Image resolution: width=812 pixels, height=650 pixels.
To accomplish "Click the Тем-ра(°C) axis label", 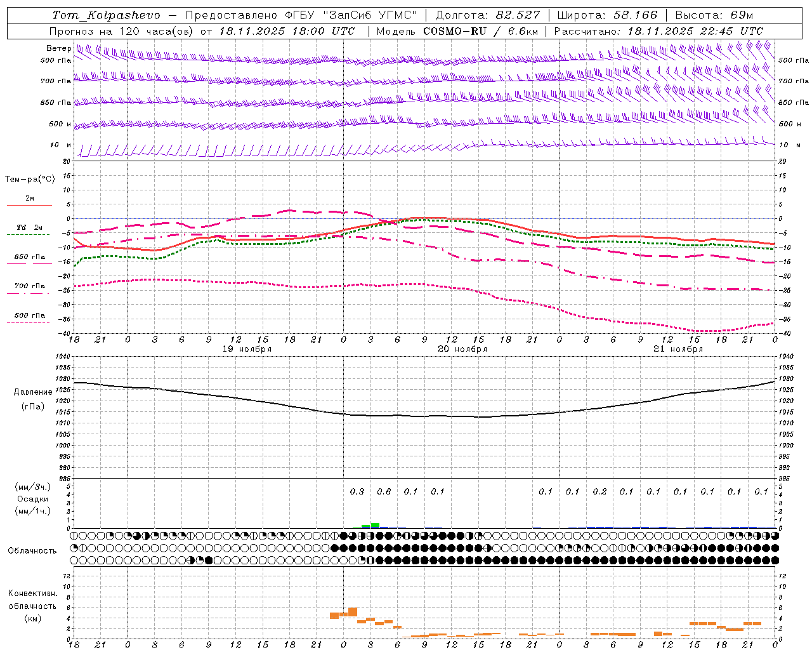I will click(x=30, y=180).
